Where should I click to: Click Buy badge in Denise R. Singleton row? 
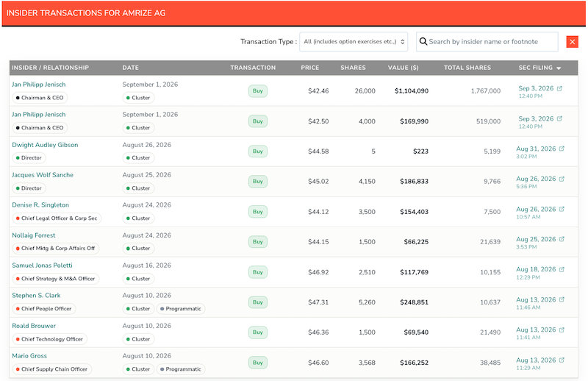tap(258, 212)
